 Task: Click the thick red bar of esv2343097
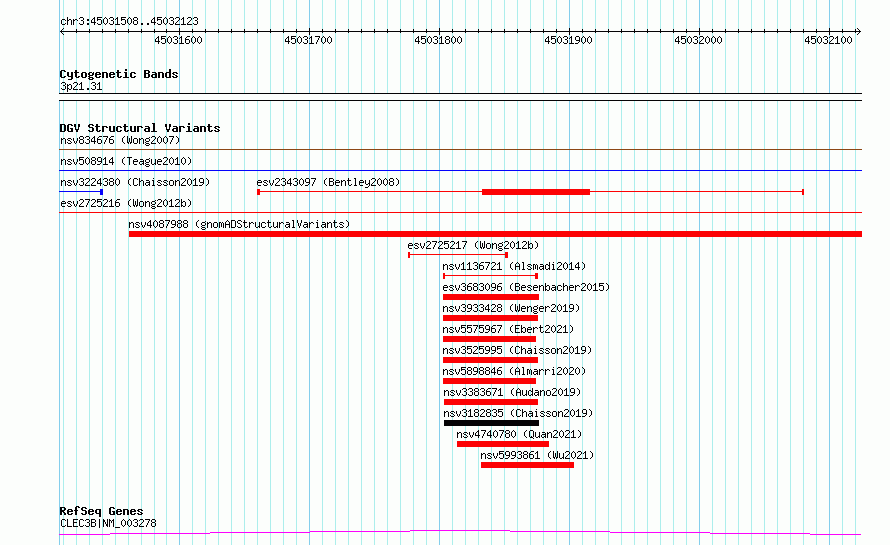click(x=535, y=192)
